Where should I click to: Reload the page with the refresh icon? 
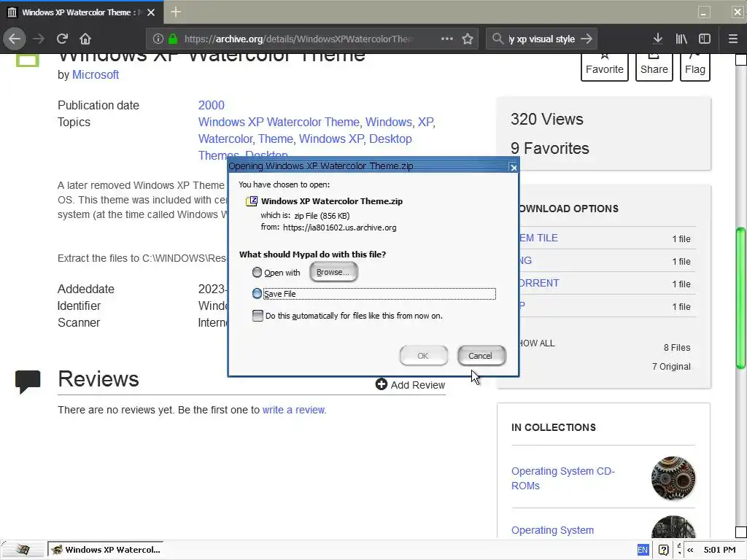click(62, 39)
